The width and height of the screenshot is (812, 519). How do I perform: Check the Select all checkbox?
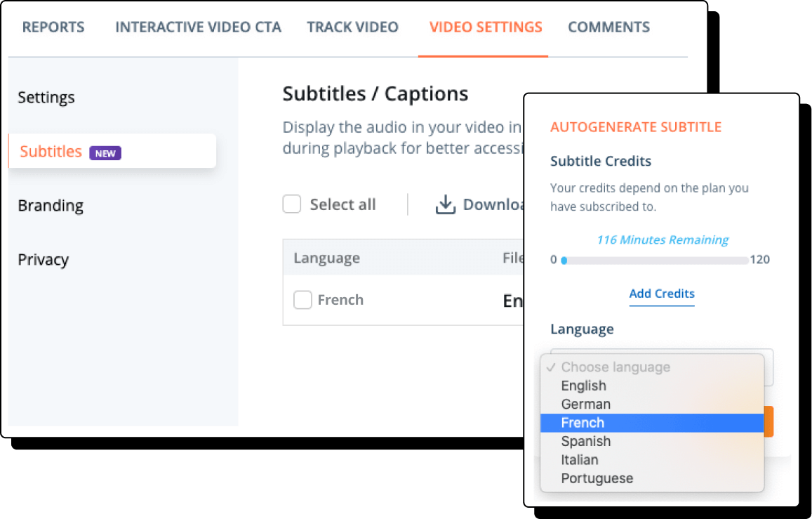(292, 204)
